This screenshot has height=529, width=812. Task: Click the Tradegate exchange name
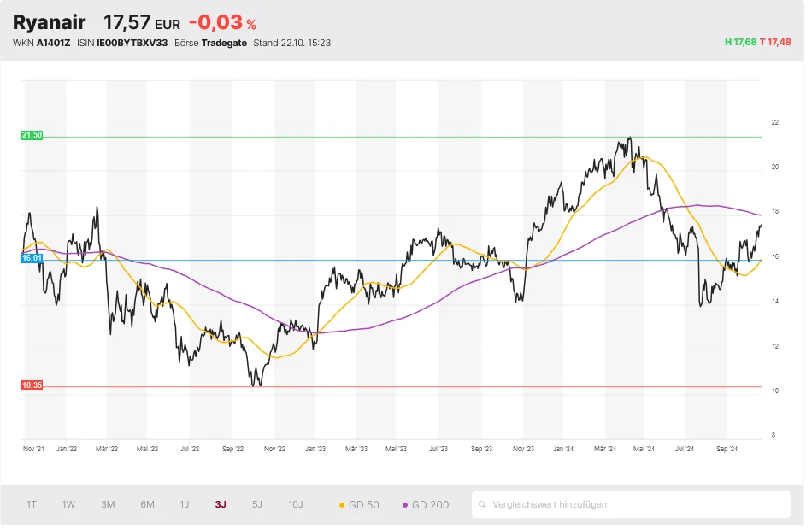[x=225, y=43]
